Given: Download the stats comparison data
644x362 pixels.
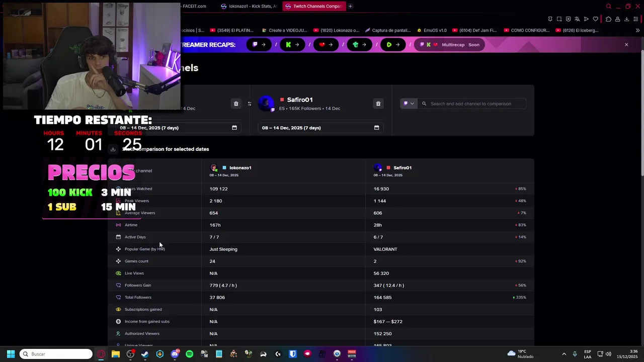Looking at the screenshot, I should (113, 149).
